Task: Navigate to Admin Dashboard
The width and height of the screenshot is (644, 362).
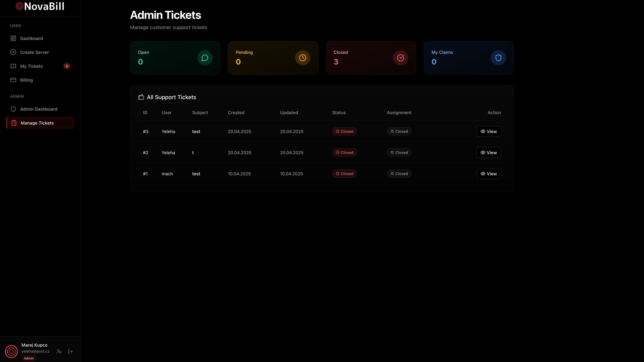Action: pos(39,109)
